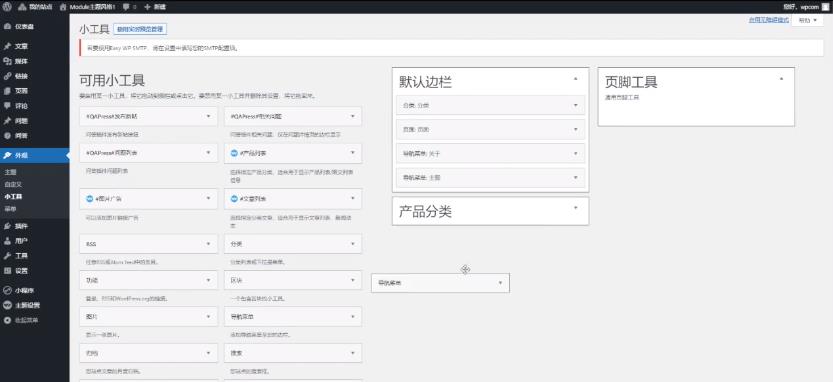Open the 帮助 help dropdown tab
Image resolution: width=833 pixels, height=382 pixels.
808,20
